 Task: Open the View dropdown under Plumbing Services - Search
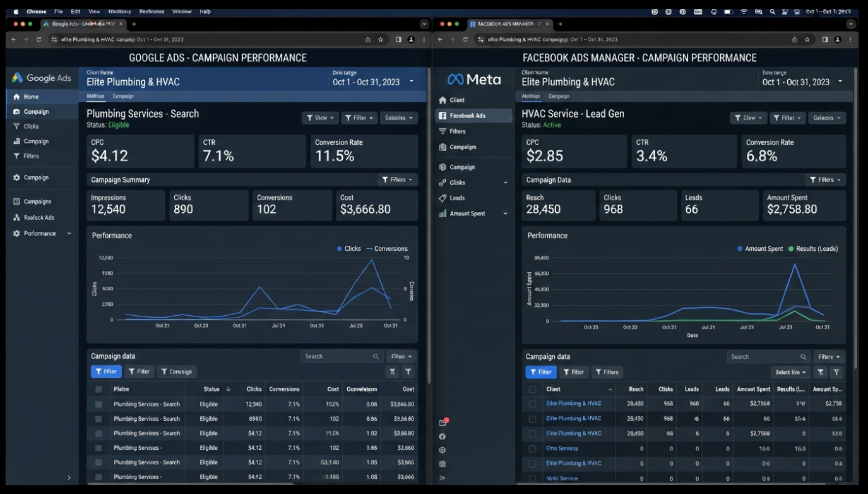(x=320, y=118)
